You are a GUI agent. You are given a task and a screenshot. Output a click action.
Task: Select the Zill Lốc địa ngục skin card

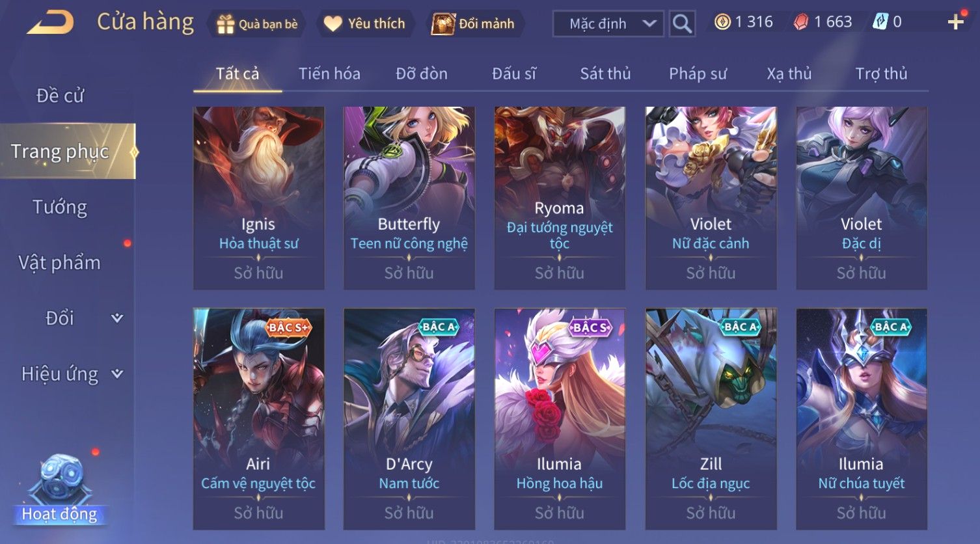tap(711, 419)
